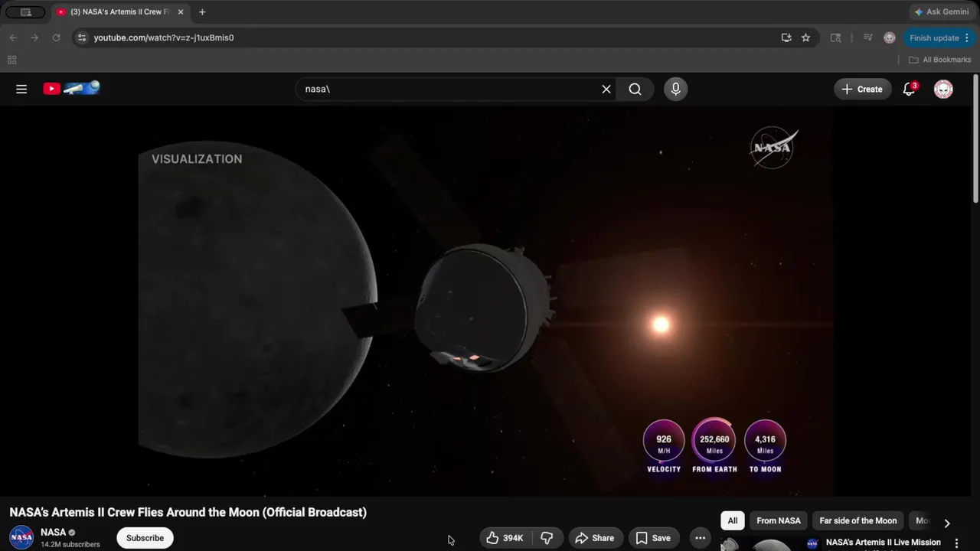This screenshot has width=980, height=551.
Task: Open Chrome profile avatar
Action: [889, 37]
